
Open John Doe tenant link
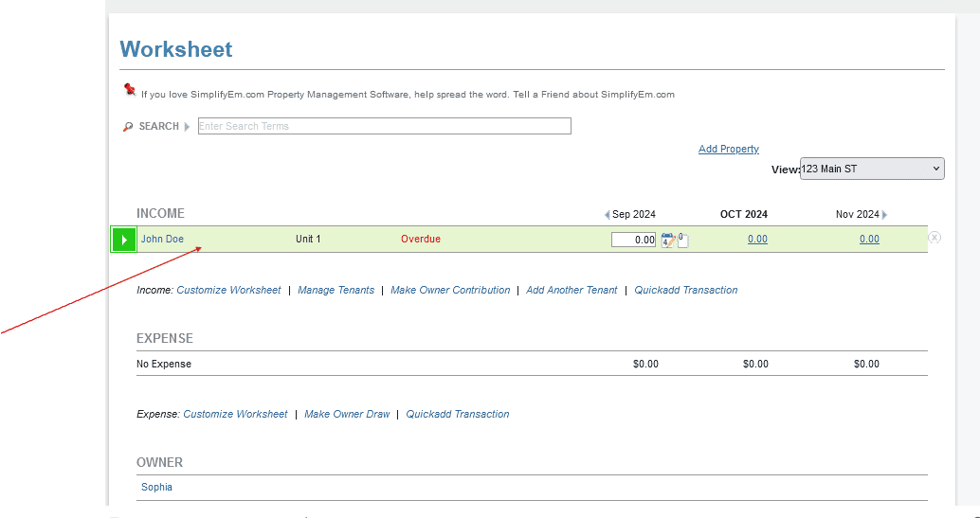coord(162,240)
